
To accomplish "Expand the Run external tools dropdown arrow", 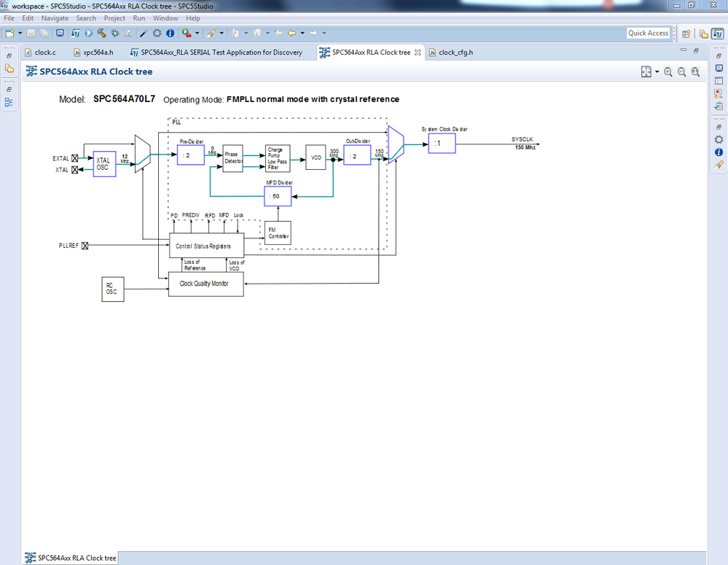I will point(197,33).
